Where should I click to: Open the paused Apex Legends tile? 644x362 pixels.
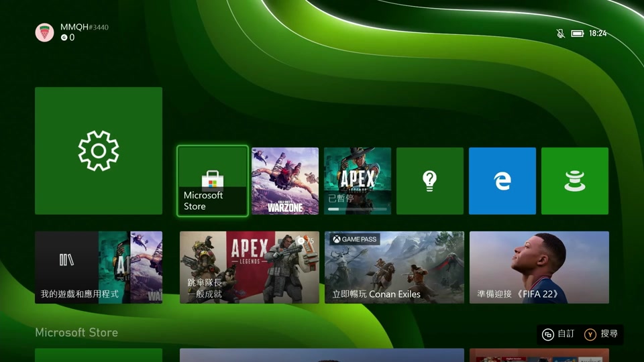point(358,181)
